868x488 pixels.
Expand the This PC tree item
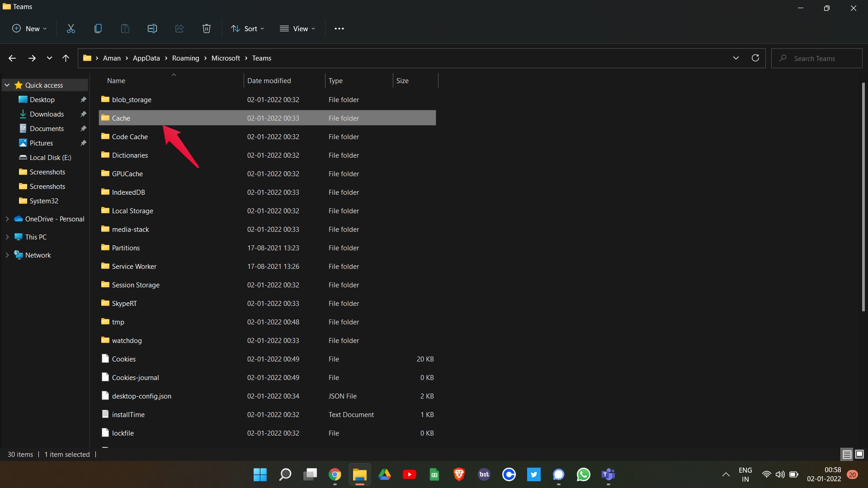(x=7, y=237)
